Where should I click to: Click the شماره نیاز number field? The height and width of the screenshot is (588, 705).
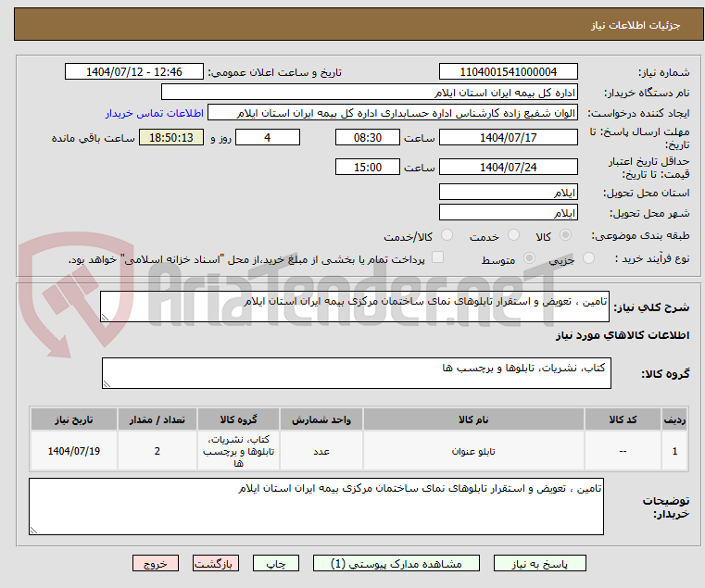pyautogui.click(x=508, y=72)
